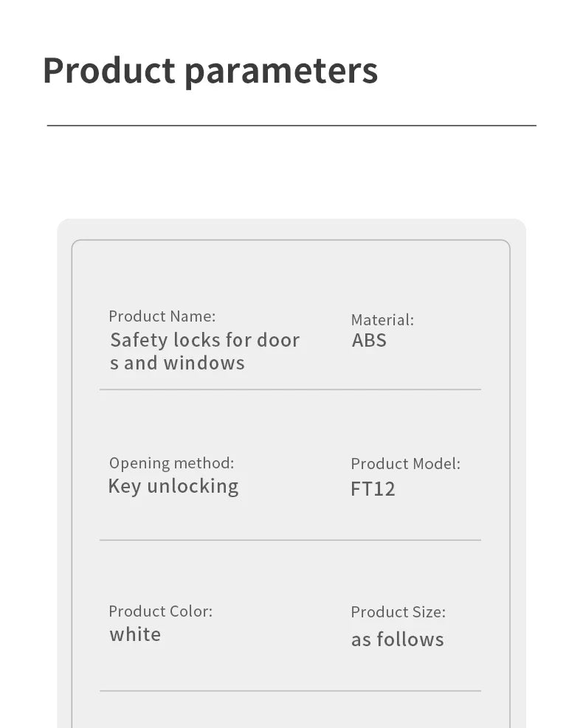The image size is (583, 728).
Task: Select the "Product Size:" label
Action: tap(398, 612)
